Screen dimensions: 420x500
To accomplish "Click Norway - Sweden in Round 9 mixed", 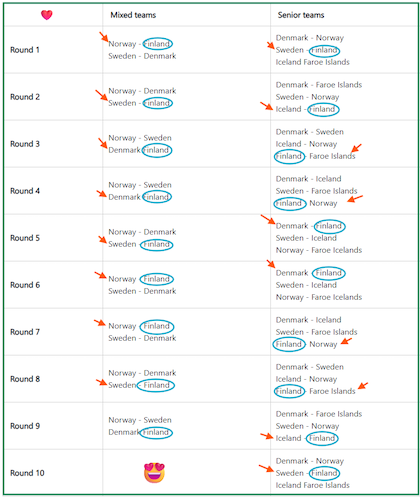I will (140, 420).
